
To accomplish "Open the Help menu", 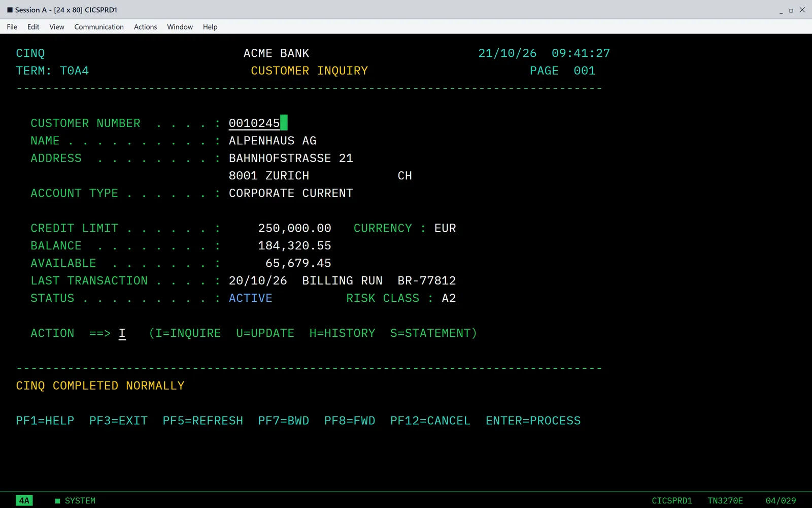I will tap(210, 27).
